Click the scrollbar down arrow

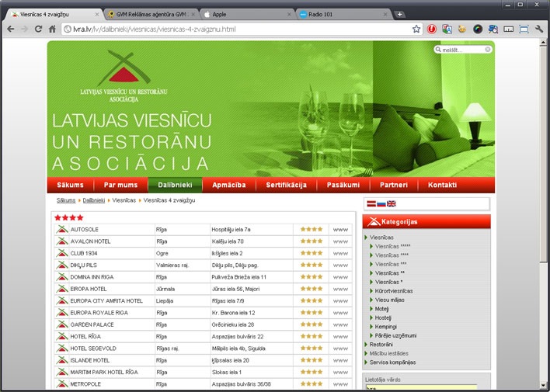pyautogui.click(x=543, y=385)
